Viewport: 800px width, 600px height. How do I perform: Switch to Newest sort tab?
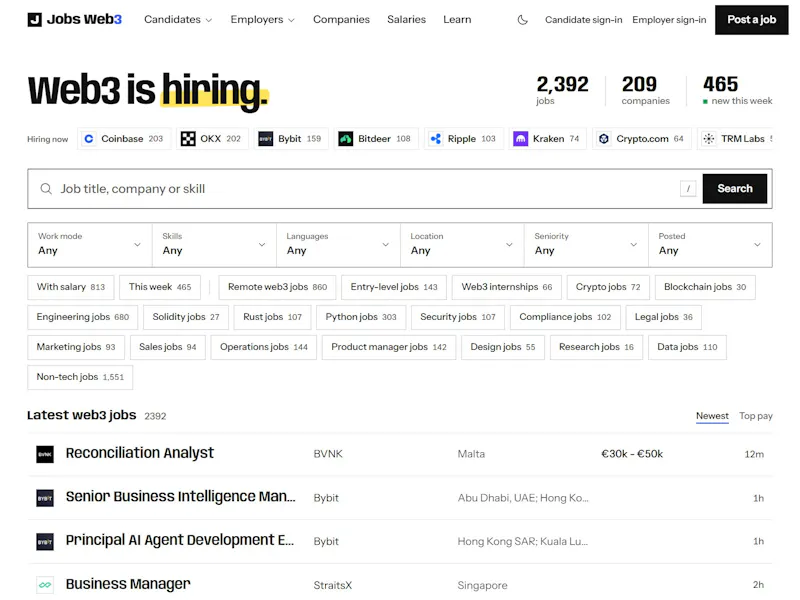tap(712, 416)
